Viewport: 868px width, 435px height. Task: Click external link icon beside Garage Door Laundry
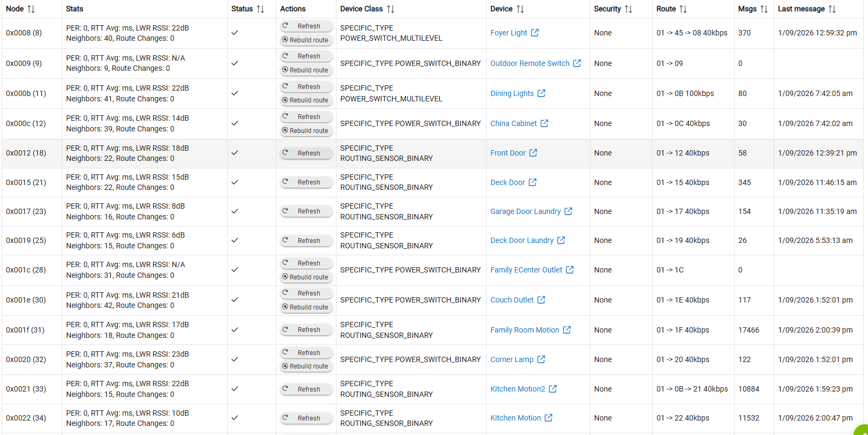click(568, 211)
